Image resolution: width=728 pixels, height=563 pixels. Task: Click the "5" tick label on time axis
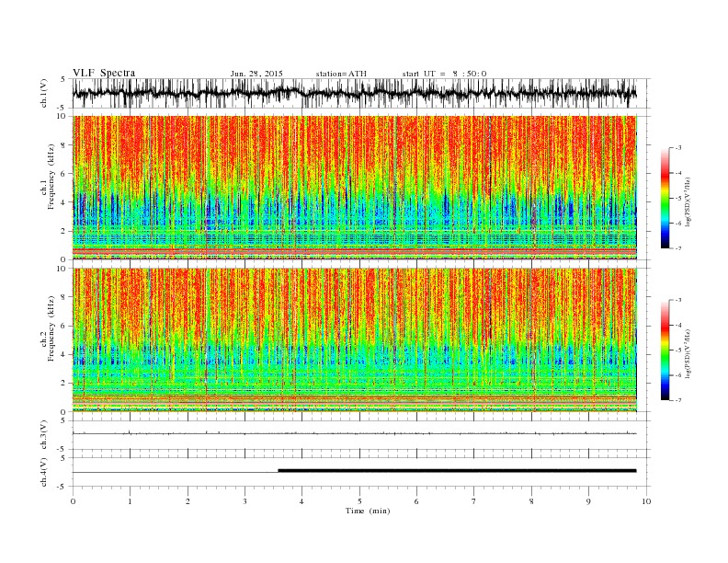click(x=359, y=501)
